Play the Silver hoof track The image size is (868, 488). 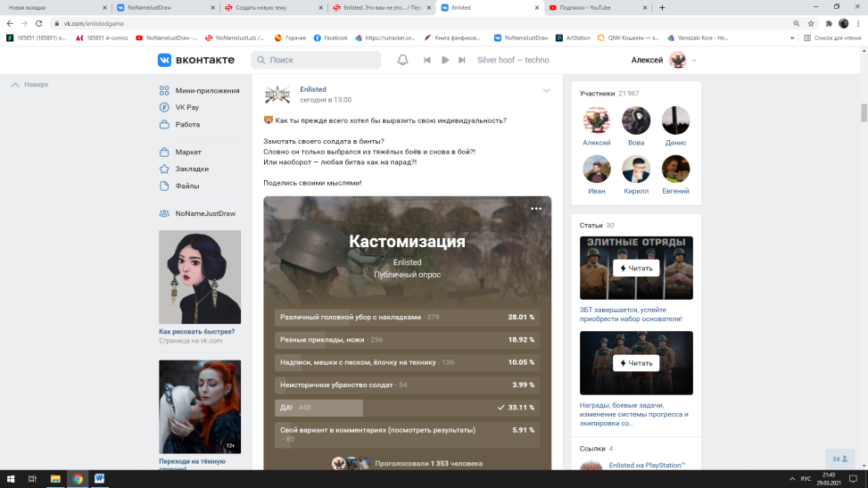pyautogui.click(x=445, y=60)
